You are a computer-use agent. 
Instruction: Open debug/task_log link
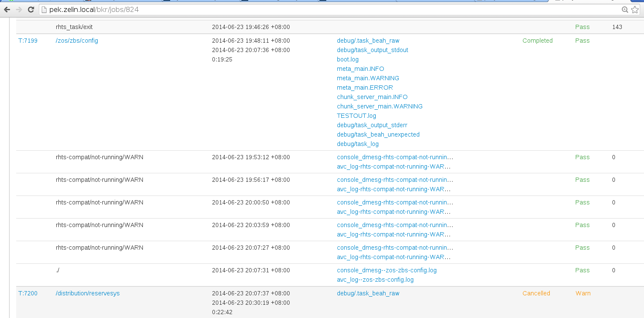(x=358, y=144)
